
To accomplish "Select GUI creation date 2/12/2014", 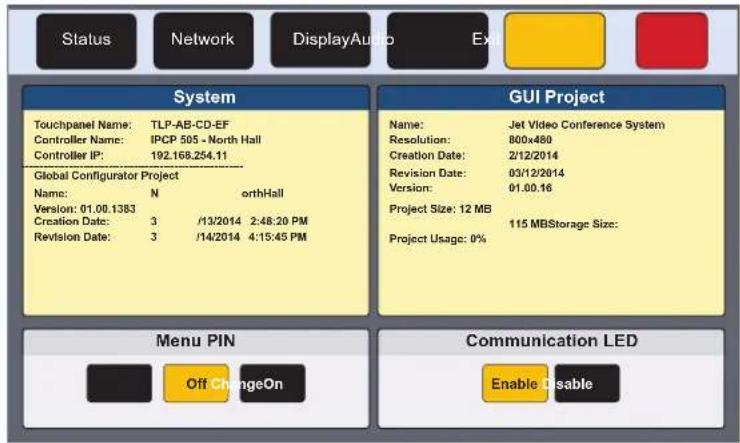I will [x=533, y=156].
